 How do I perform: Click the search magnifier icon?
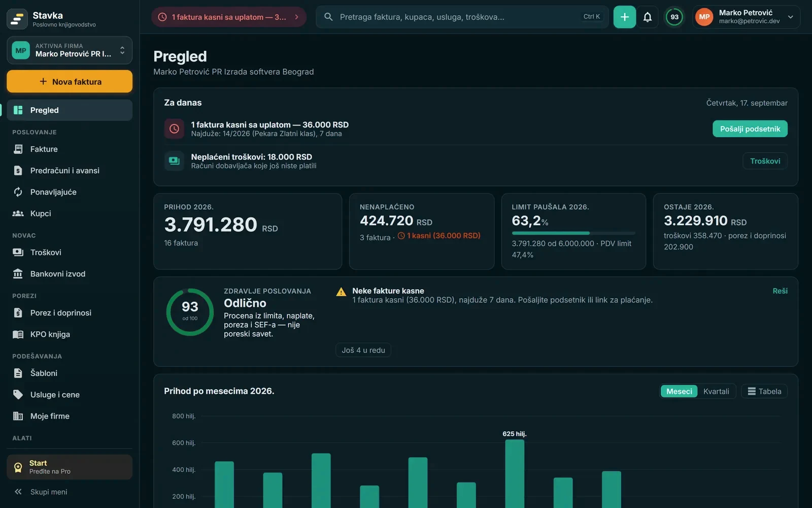tap(328, 17)
